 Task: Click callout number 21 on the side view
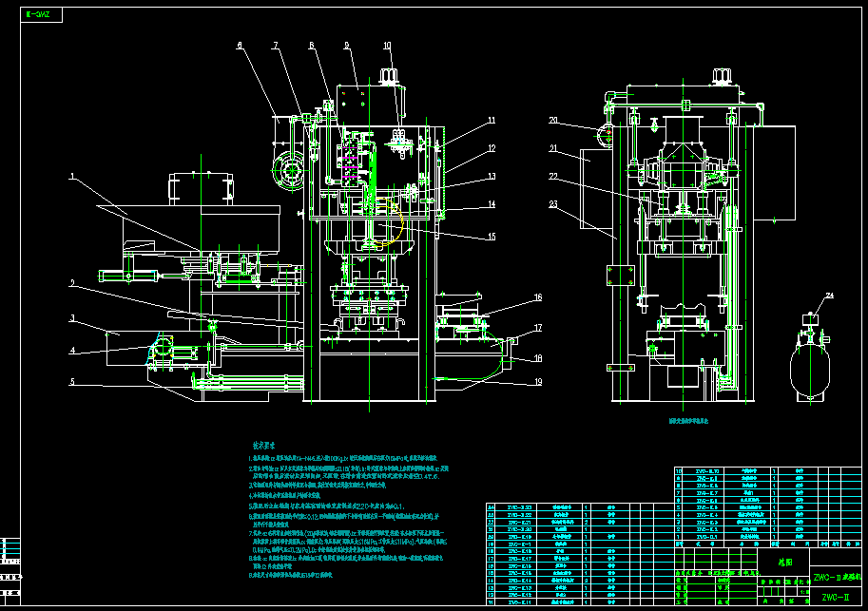[553, 148]
